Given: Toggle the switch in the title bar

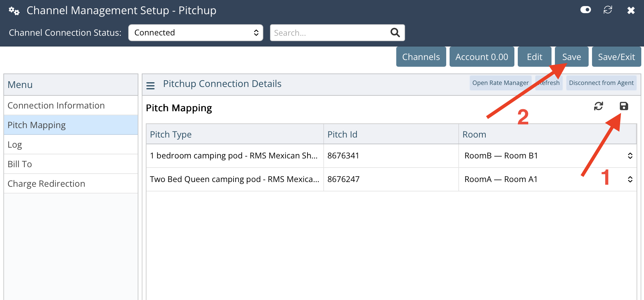Looking at the screenshot, I should 586,10.
